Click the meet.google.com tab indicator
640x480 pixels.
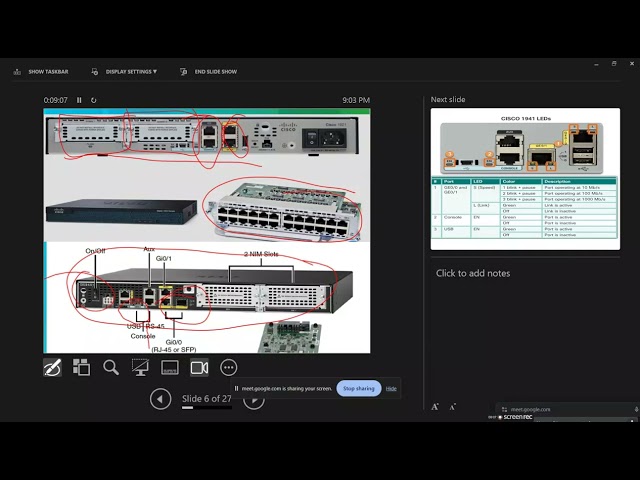pos(530,409)
